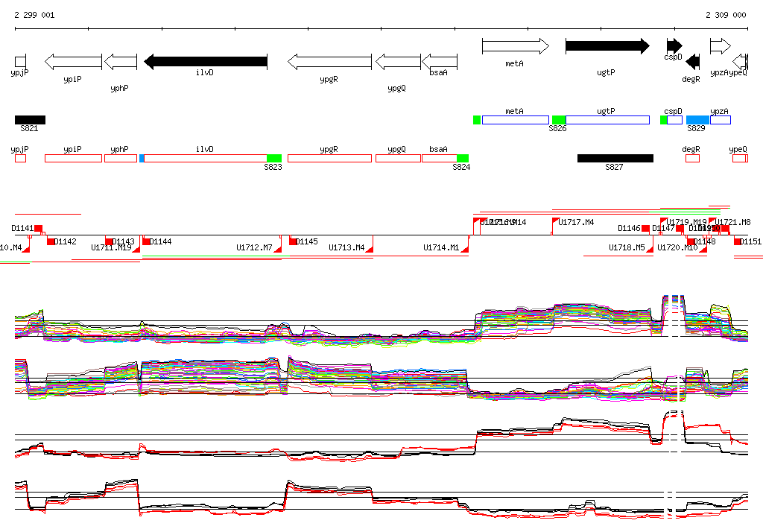The image size is (763, 532).
Task: Select the U1717.M4 upshift marker
Action: click(x=555, y=221)
